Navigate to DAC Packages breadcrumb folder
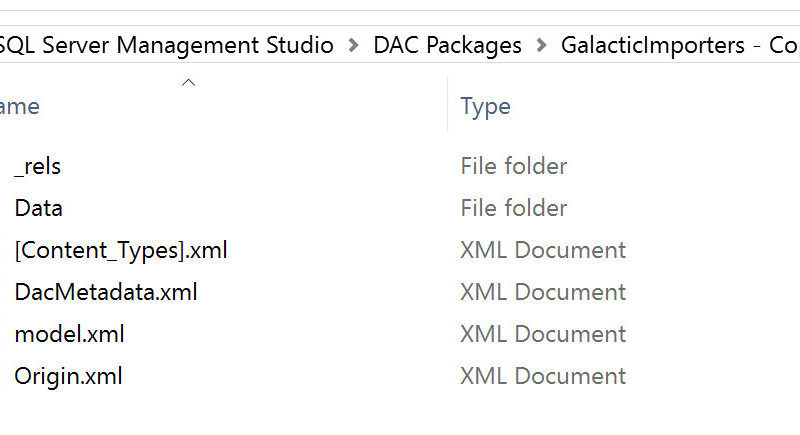 tap(447, 45)
